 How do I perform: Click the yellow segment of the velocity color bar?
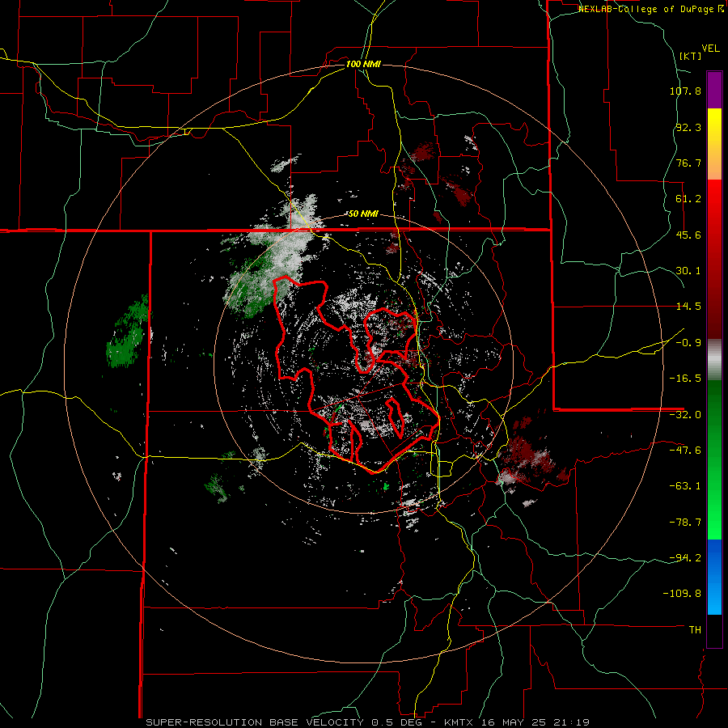(x=714, y=144)
